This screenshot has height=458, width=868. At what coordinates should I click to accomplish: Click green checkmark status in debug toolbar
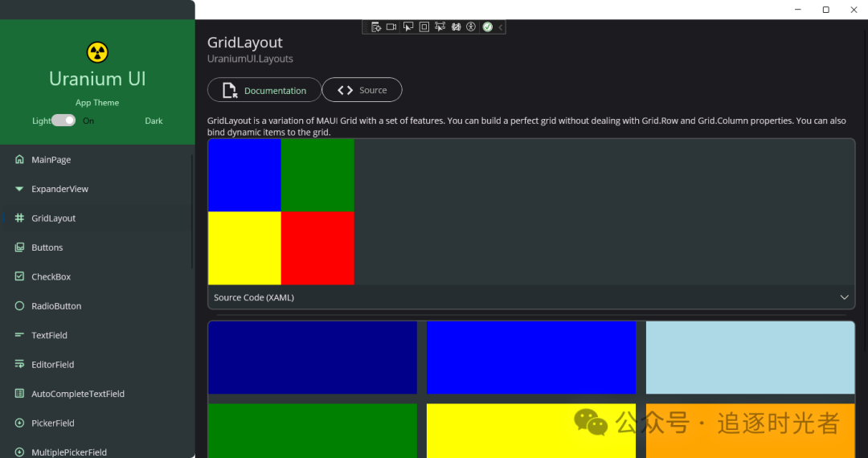[488, 27]
